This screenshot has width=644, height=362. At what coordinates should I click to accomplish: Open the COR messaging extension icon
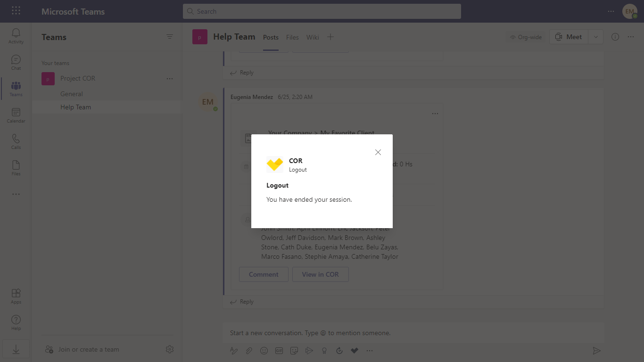(355, 351)
